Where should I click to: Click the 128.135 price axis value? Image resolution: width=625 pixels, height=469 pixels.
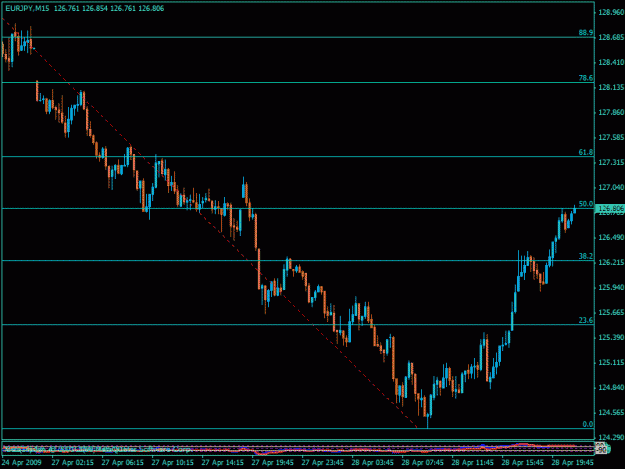611,87
